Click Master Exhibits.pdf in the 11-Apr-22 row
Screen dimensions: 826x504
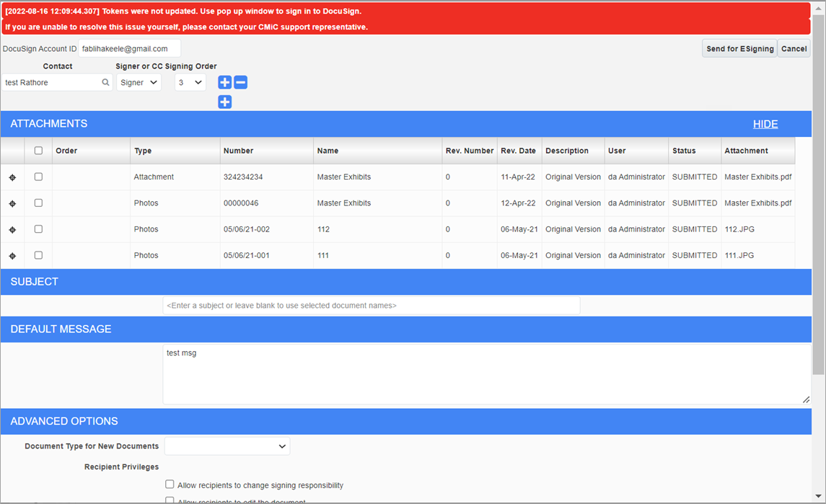coord(757,177)
